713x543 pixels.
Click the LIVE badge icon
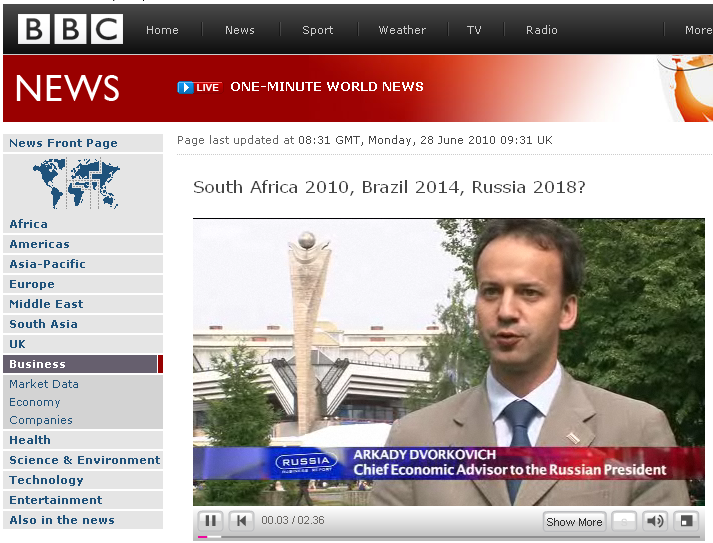click(x=199, y=87)
